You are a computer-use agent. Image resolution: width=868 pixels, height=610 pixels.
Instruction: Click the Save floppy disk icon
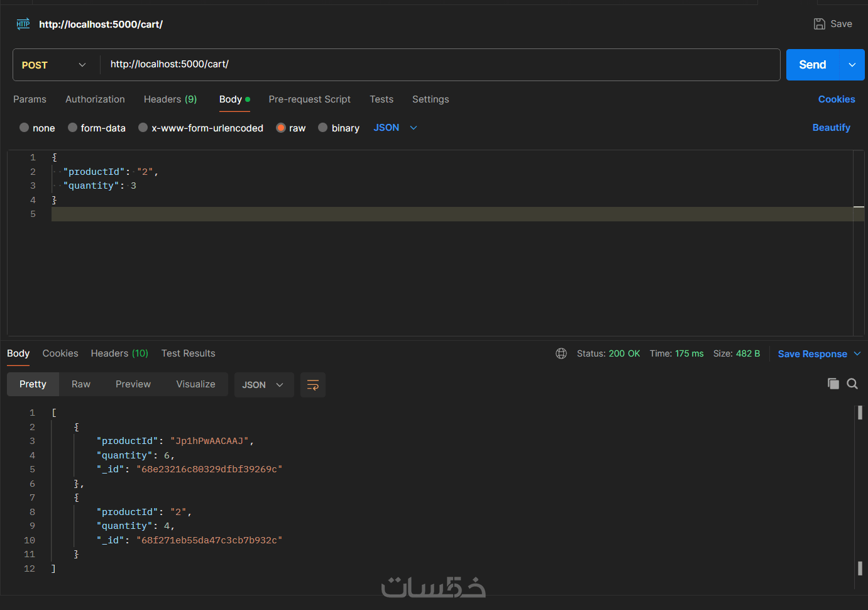pos(820,24)
